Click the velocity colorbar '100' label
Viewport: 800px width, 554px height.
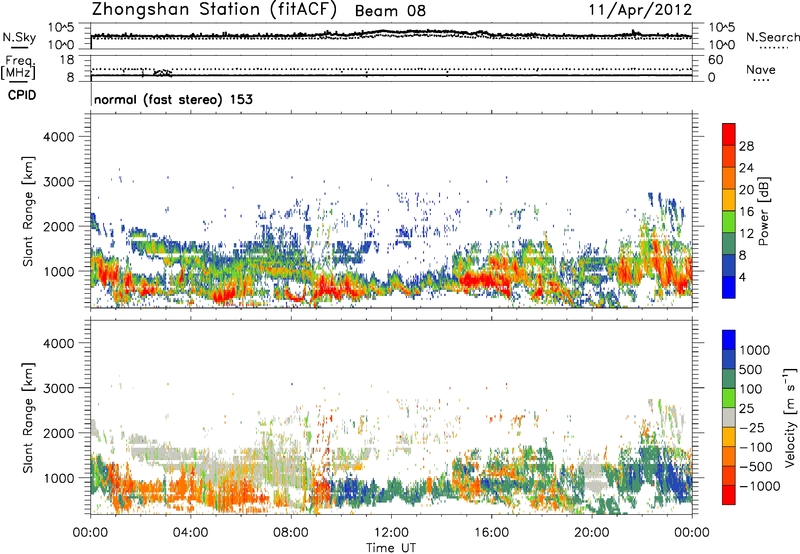click(751, 389)
